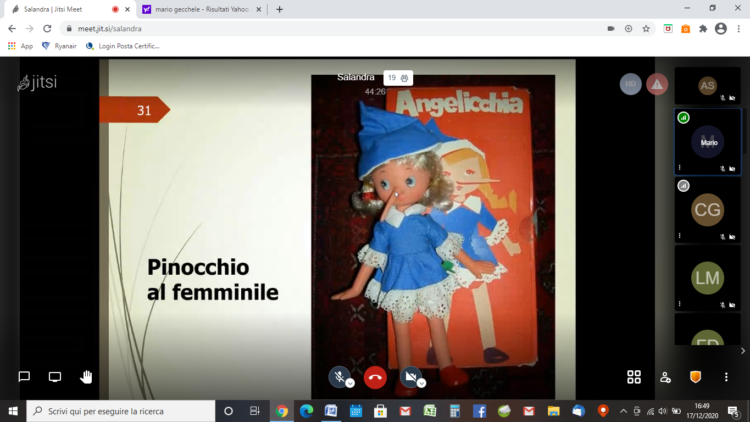This screenshot has height=422, width=750.
Task: Select the AS participant thumbnail
Action: 707,86
